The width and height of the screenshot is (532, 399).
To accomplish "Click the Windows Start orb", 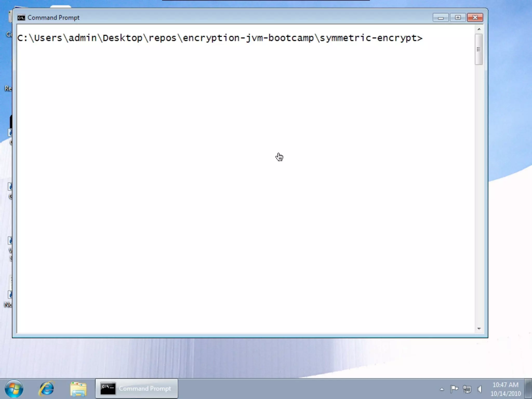I will 14,389.
